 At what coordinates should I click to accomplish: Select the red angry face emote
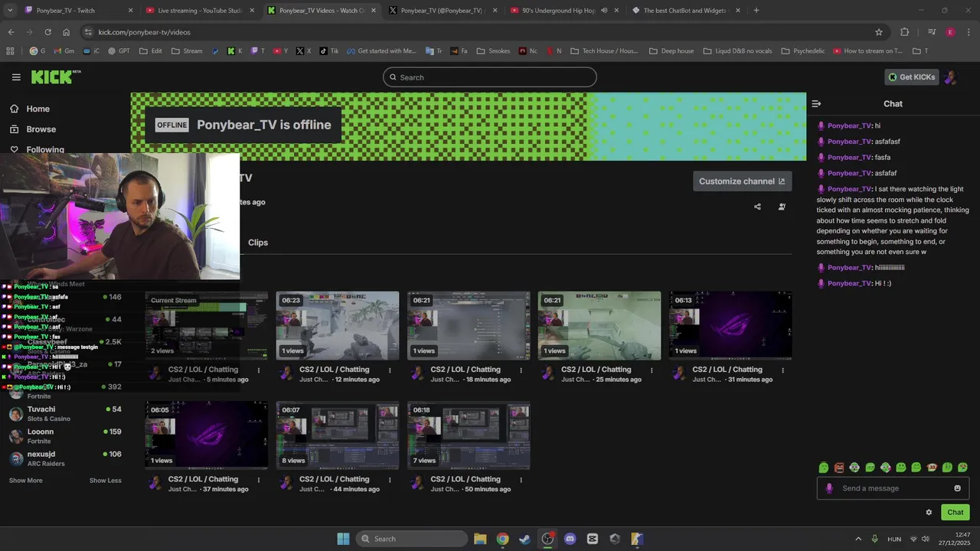pos(839,468)
